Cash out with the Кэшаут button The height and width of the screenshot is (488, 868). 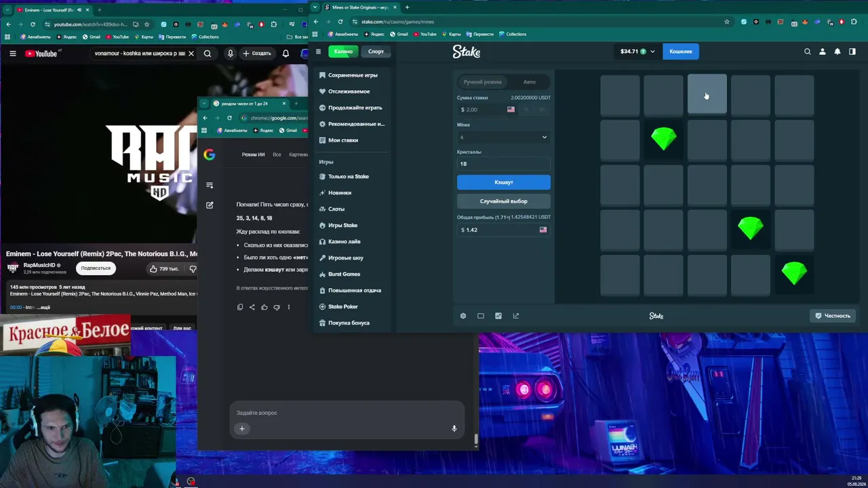504,182
